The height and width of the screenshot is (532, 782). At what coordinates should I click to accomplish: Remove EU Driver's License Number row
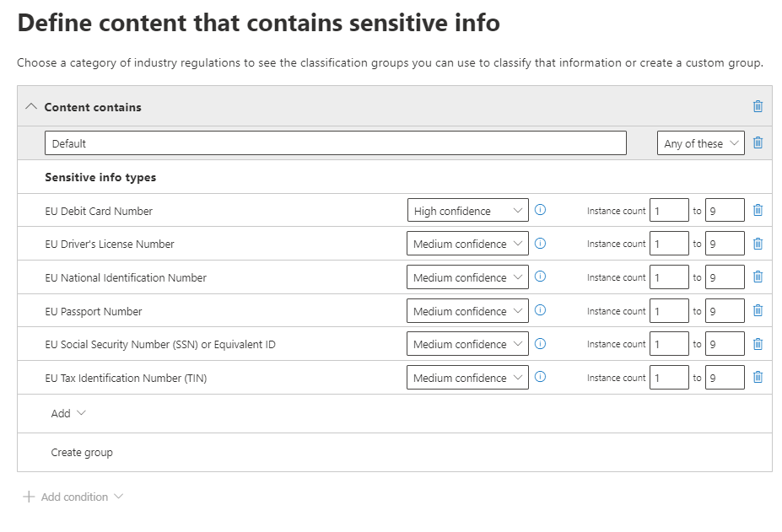[x=757, y=244]
